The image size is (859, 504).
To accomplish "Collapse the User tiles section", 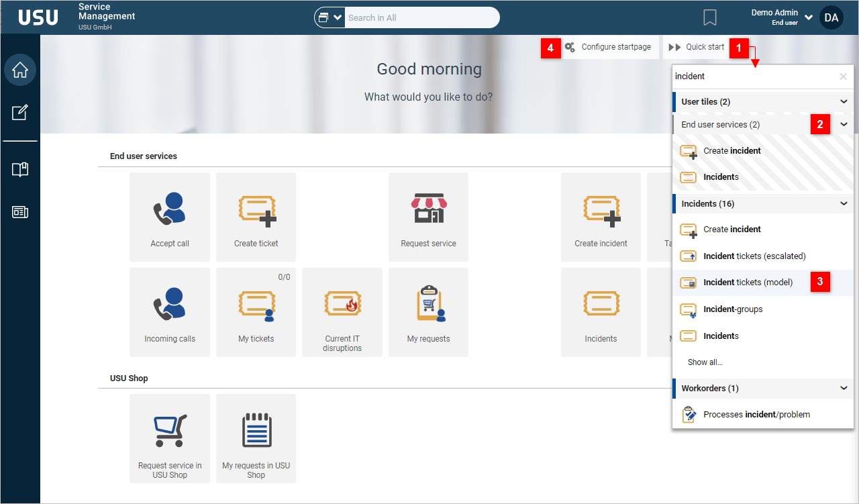I will [844, 102].
